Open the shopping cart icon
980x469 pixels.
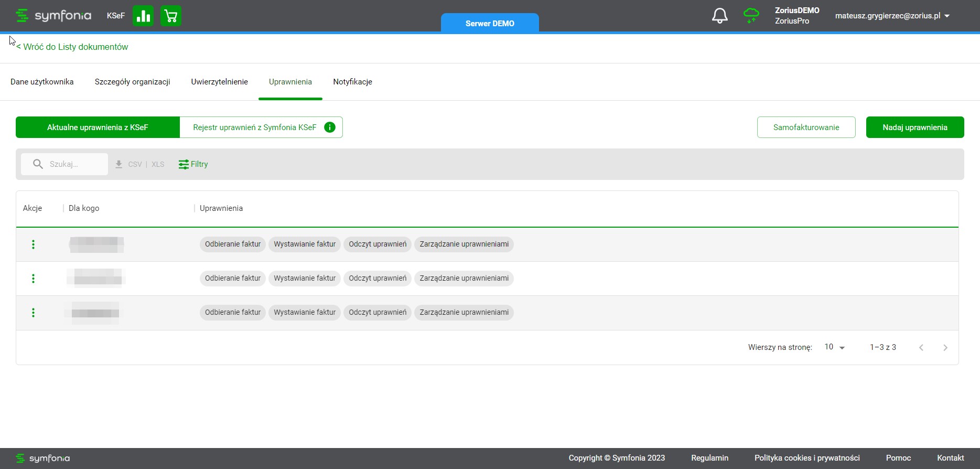tap(170, 16)
